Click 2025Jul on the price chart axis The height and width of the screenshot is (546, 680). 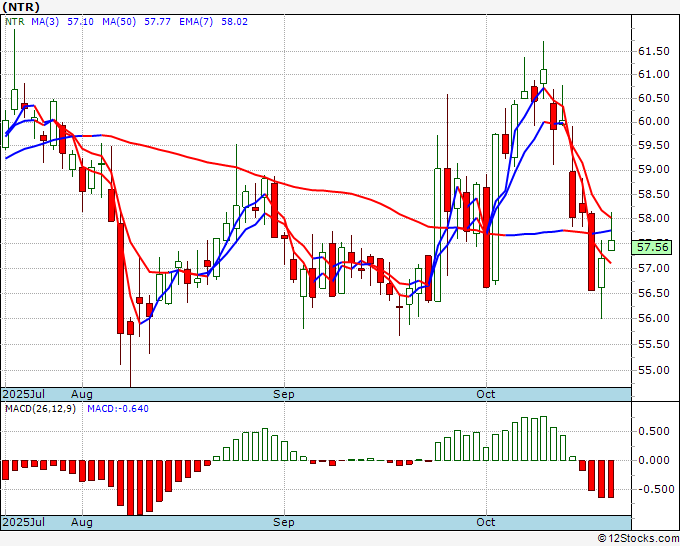pyautogui.click(x=24, y=394)
